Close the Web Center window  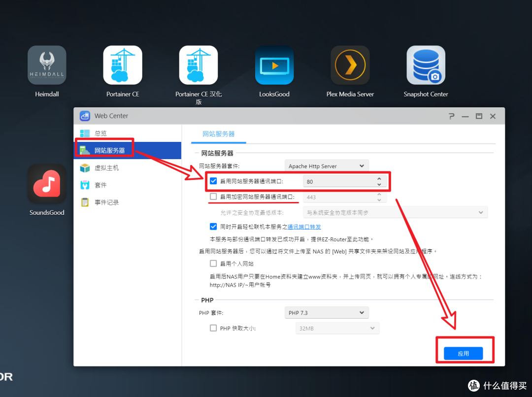pyautogui.click(x=493, y=116)
